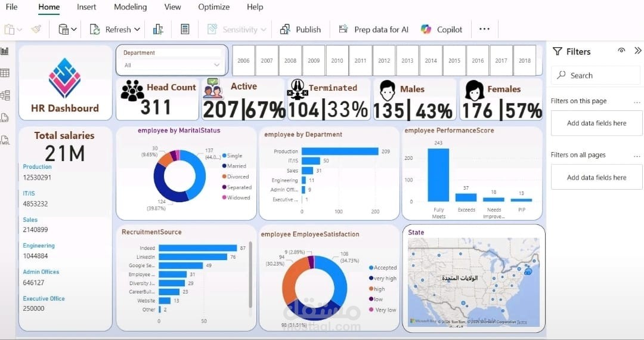Click the State map visual
This screenshot has height=340, width=644.
[x=473, y=282]
